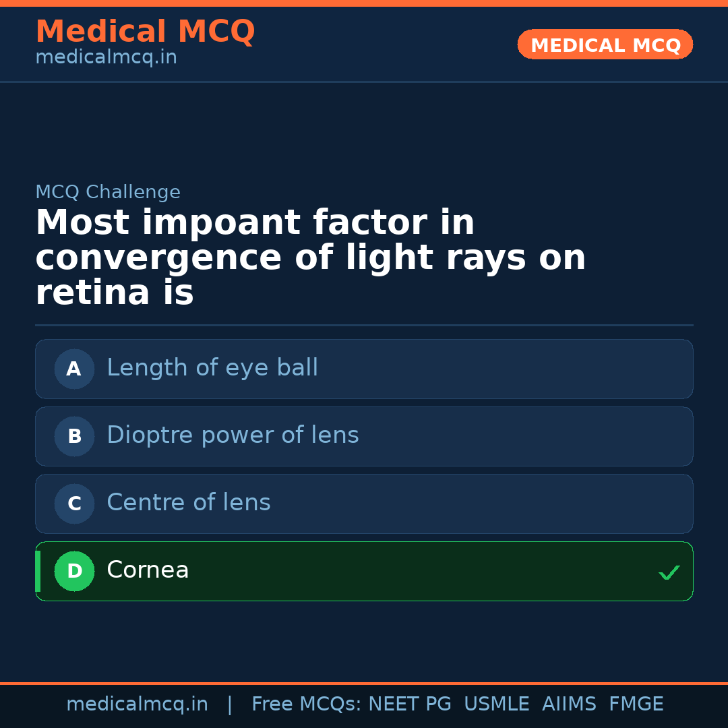Pick the 'Centre of lens' answer text
The height and width of the screenshot is (728, 728).
coord(189,503)
